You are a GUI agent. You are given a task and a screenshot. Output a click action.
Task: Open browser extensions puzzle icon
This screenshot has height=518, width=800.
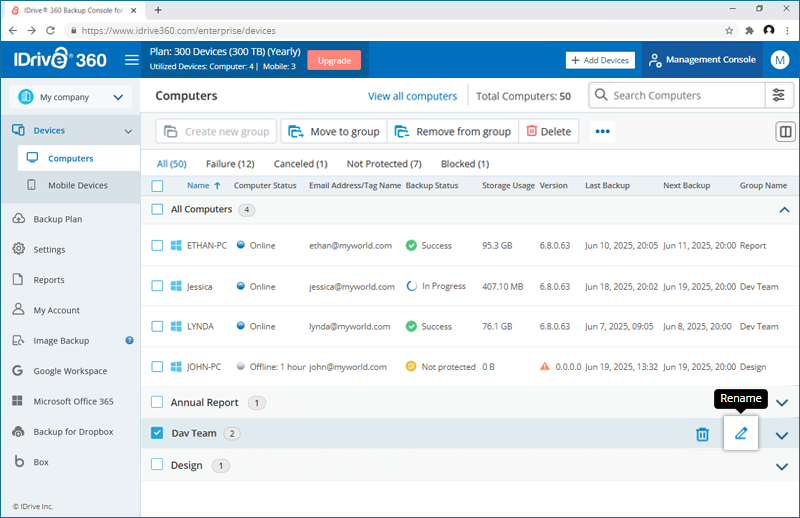point(749,31)
